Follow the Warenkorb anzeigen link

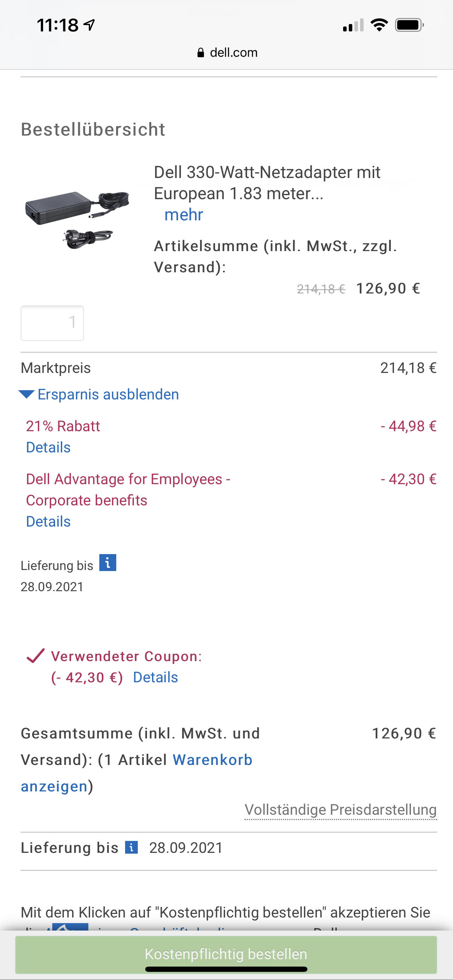tap(212, 760)
